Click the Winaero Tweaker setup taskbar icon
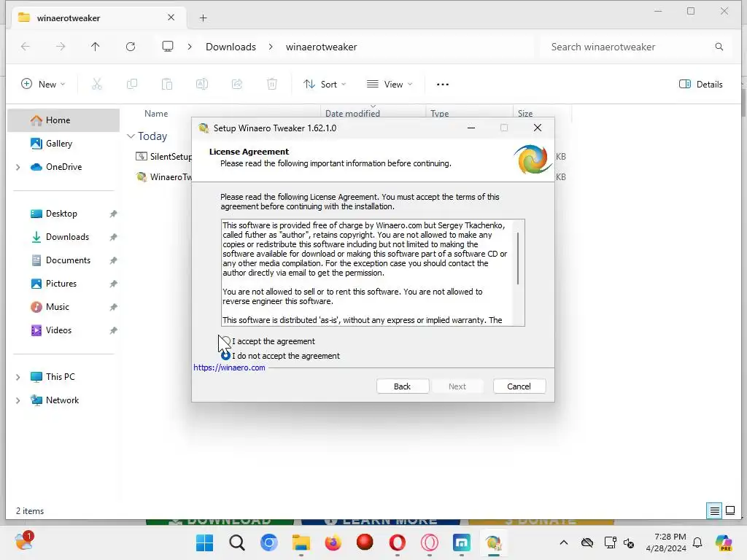 coord(494,542)
